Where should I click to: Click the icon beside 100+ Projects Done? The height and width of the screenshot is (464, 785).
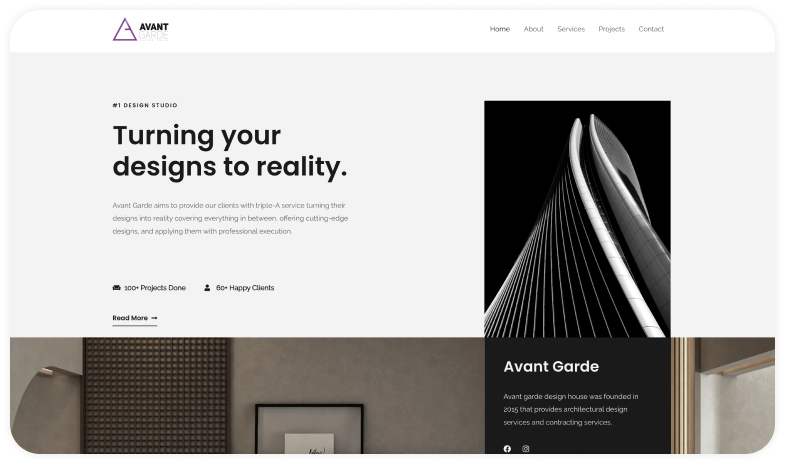[117, 288]
